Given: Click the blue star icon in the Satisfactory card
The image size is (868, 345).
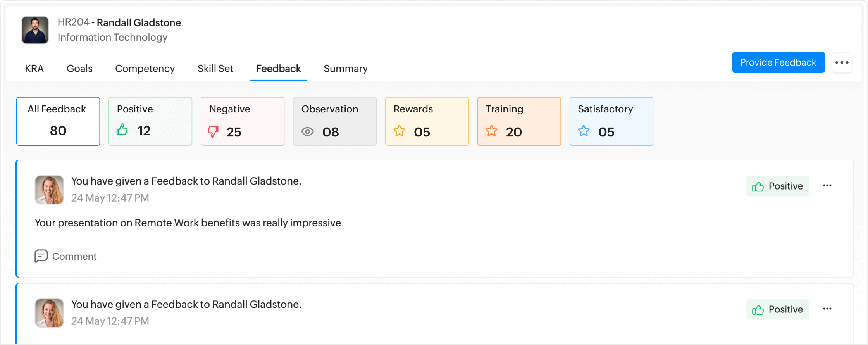Looking at the screenshot, I should pyautogui.click(x=584, y=131).
